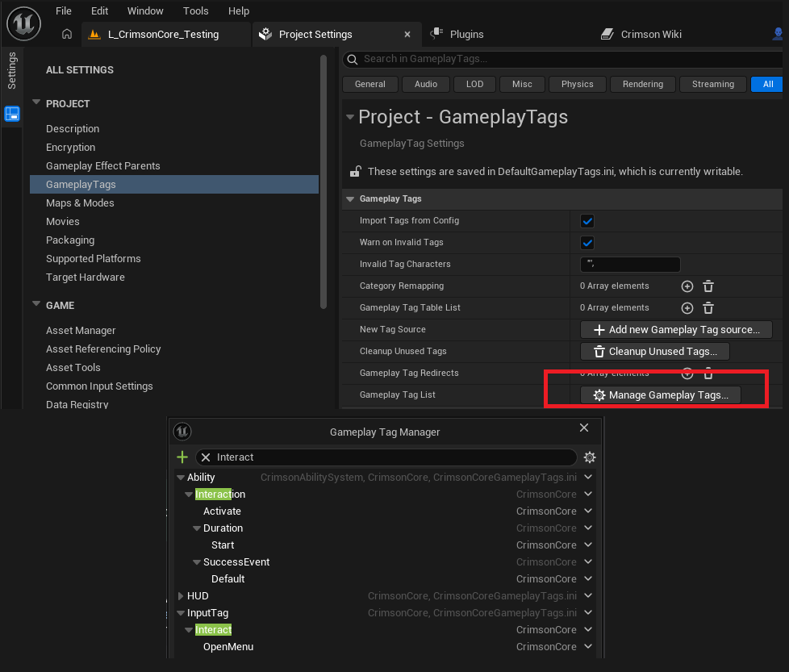Click the home icon beside level tab

coord(67,34)
